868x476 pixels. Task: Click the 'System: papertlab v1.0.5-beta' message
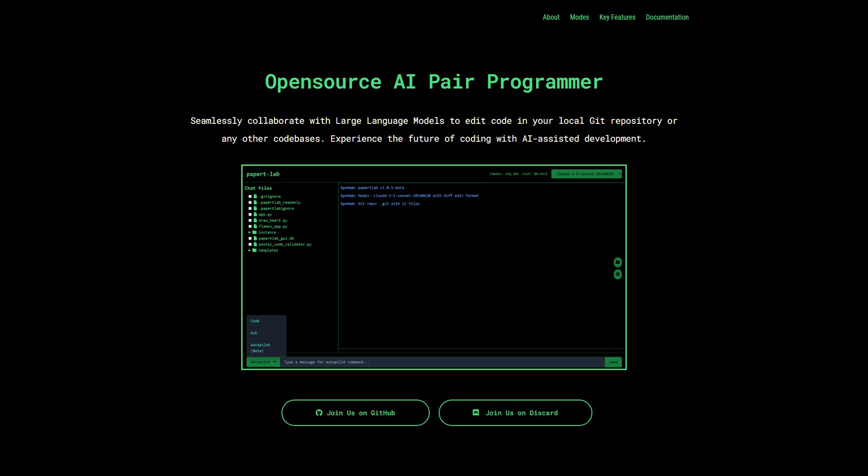pos(372,188)
